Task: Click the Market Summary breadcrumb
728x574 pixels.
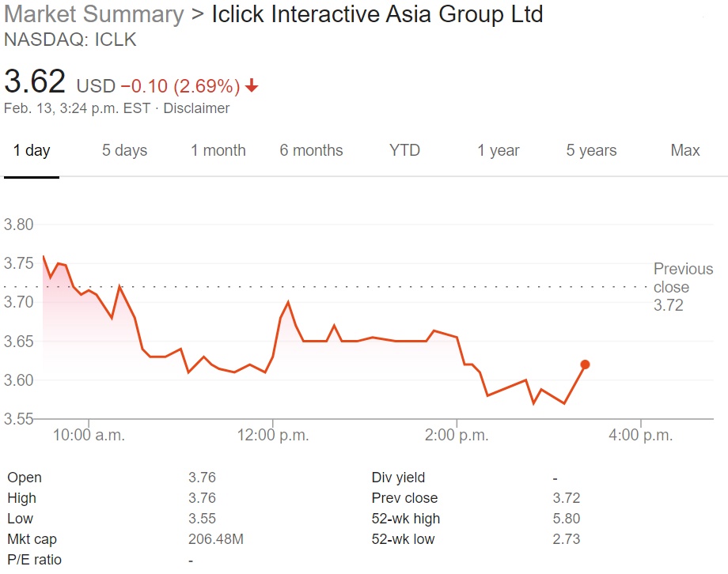Action: (93, 14)
